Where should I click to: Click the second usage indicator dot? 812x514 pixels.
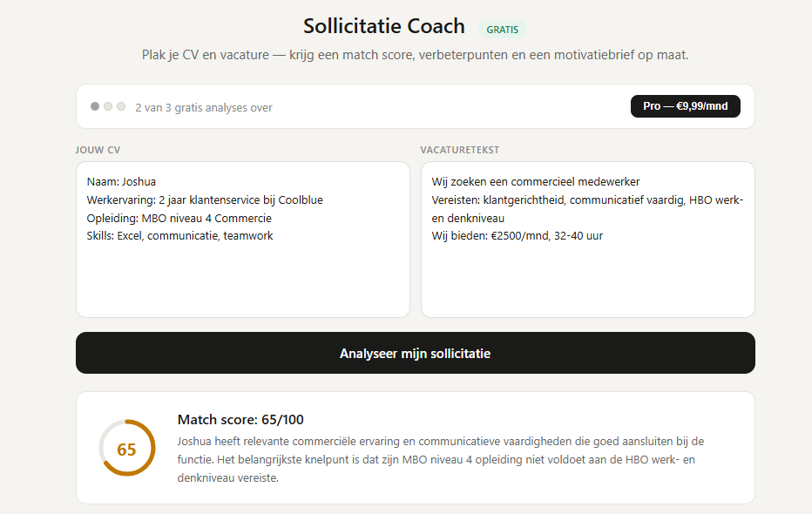point(108,105)
